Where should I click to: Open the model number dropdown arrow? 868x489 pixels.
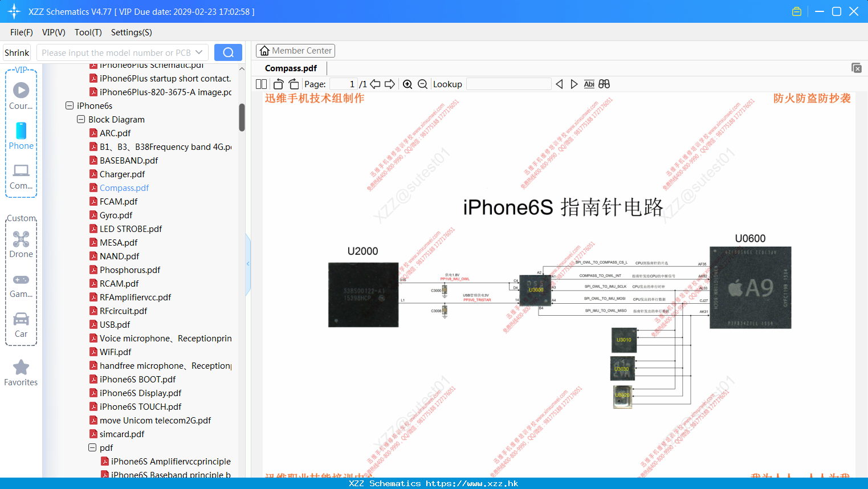[199, 52]
